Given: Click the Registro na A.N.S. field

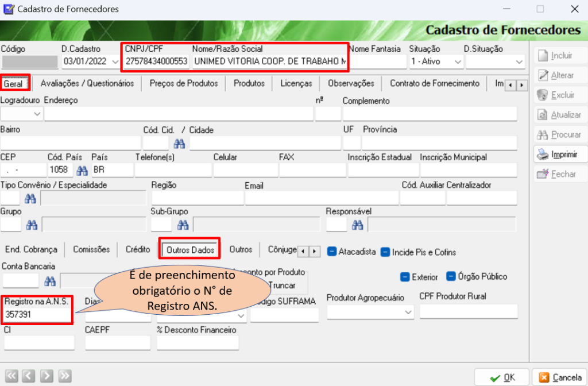Looking at the screenshot, I should click(37, 315).
